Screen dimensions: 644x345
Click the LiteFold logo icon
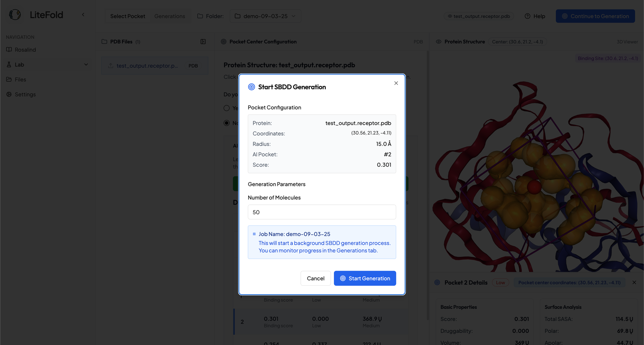point(15,15)
